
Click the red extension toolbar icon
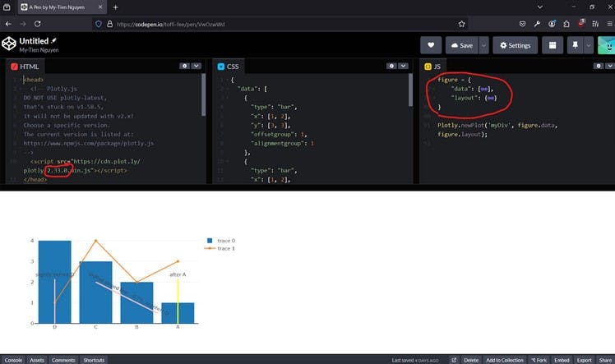(x=580, y=23)
